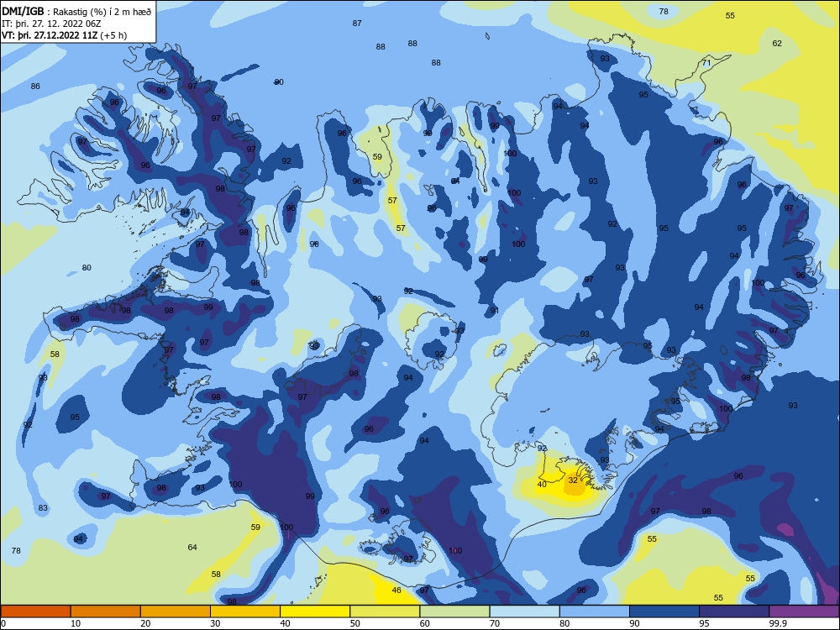Click the 'Rakastig (%) í 2 m hæð' label
Screen dimensions: 840x630
[x=102, y=12]
